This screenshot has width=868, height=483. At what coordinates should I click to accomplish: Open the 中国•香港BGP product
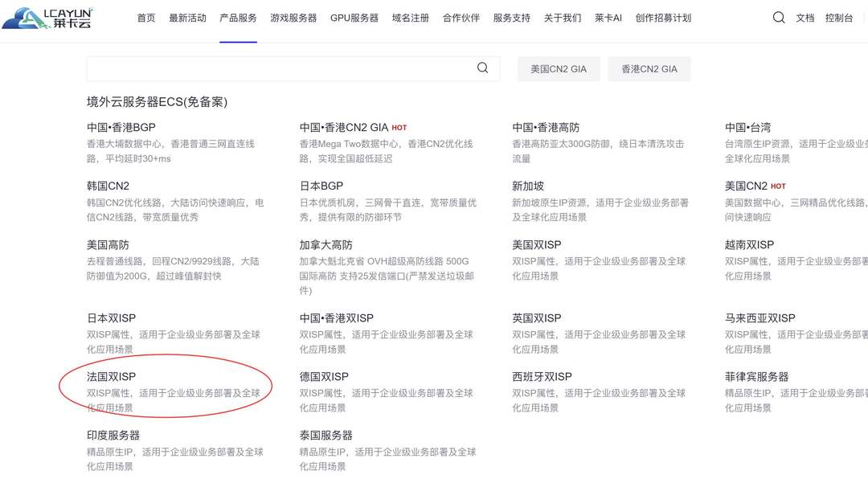coord(121,127)
